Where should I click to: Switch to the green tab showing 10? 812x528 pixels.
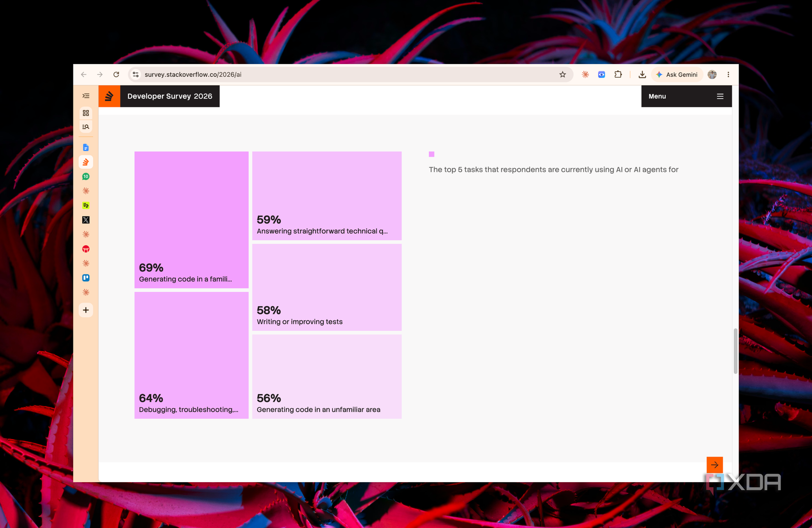tap(86, 177)
